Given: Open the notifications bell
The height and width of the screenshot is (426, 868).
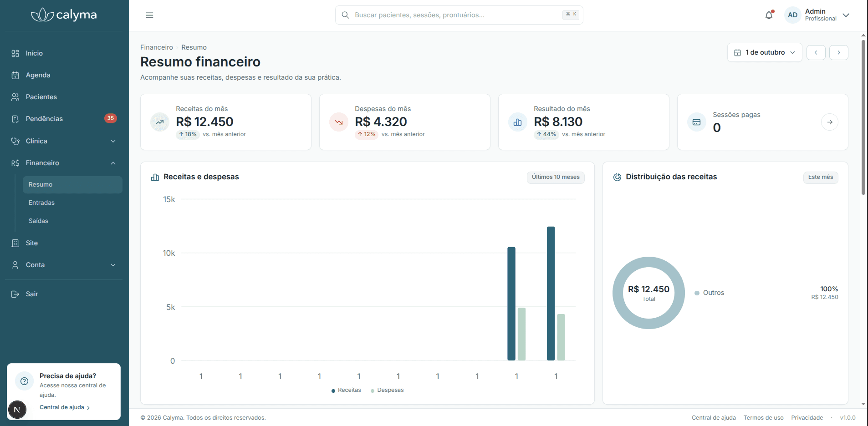Looking at the screenshot, I should point(769,15).
